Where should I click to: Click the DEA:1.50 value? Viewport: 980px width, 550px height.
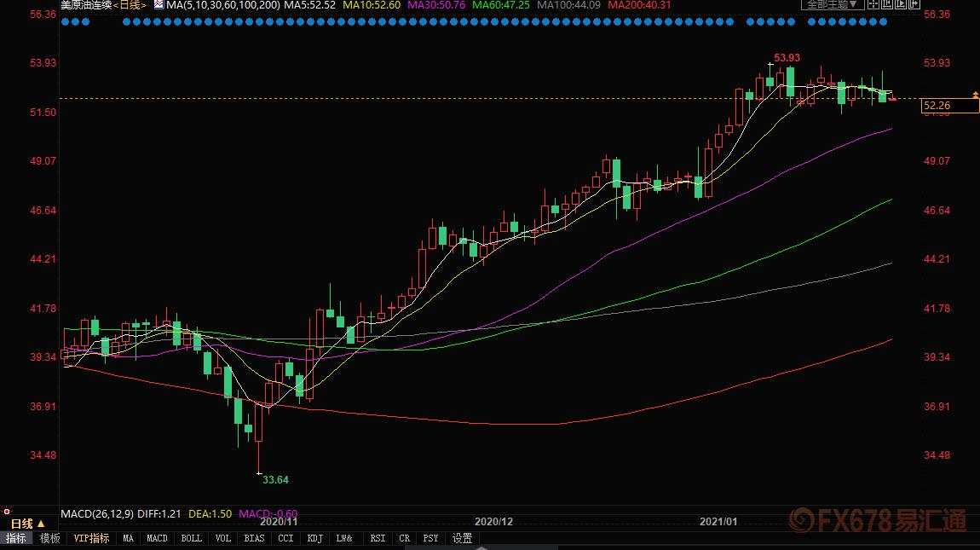tap(210, 513)
